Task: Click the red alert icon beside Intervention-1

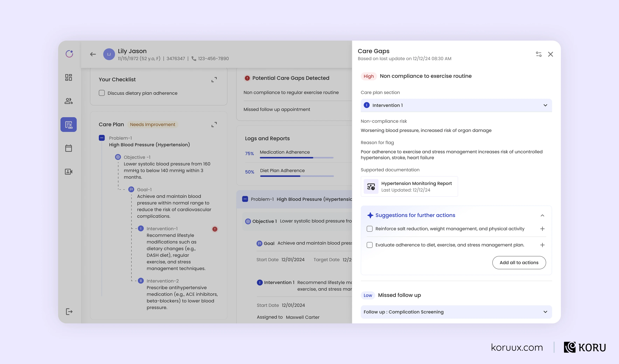Action: tap(215, 229)
